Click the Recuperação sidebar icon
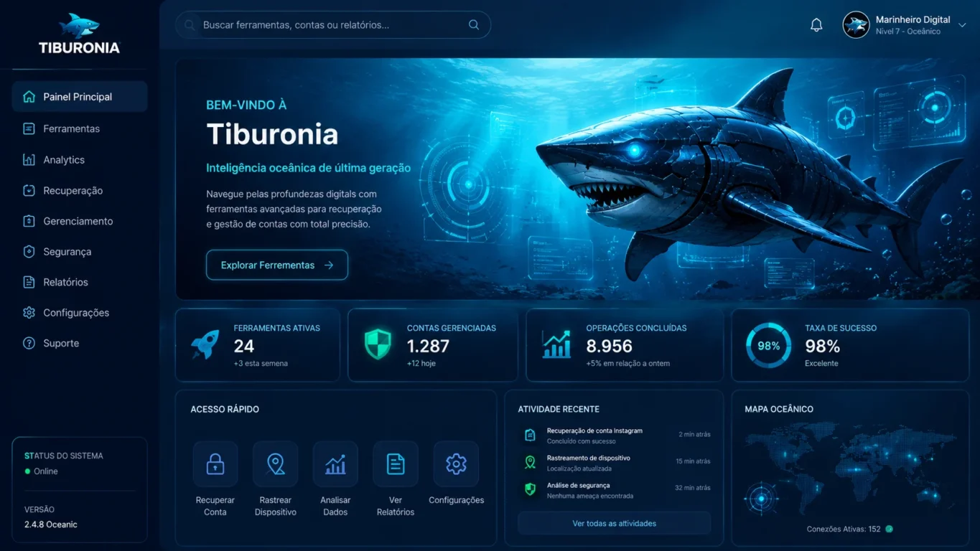Screen dimensions: 980x551 (x=29, y=190)
